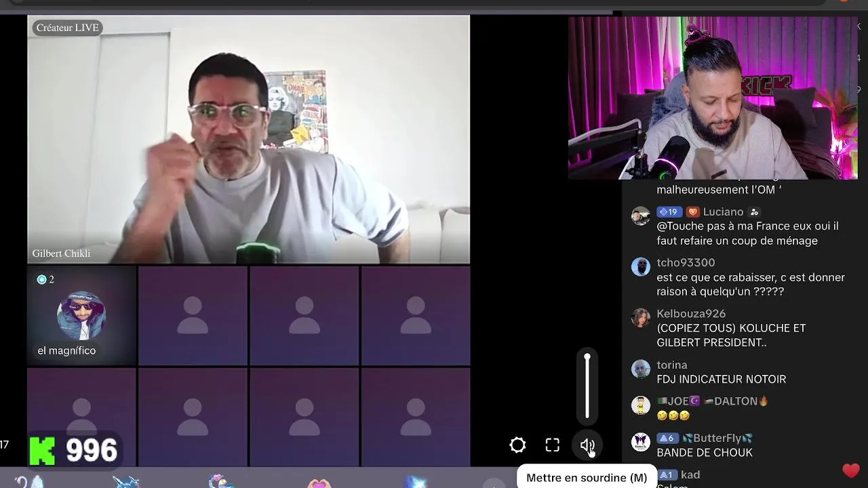The width and height of the screenshot is (868, 488).
Task: Click the heart fan badge beside Luciano
Action: click(692, 211)
